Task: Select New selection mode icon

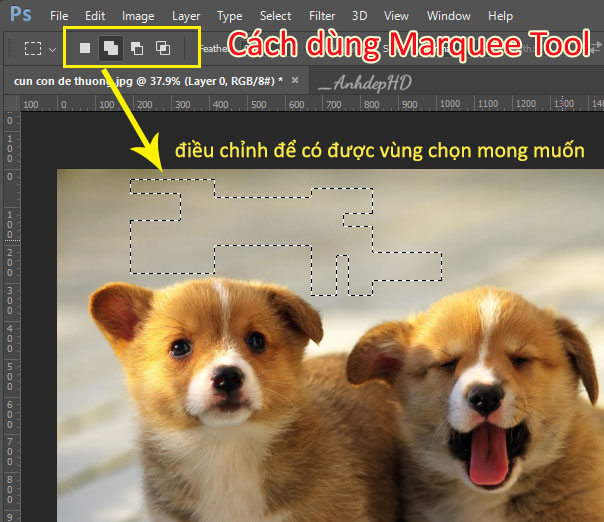Action: point(85,48)
